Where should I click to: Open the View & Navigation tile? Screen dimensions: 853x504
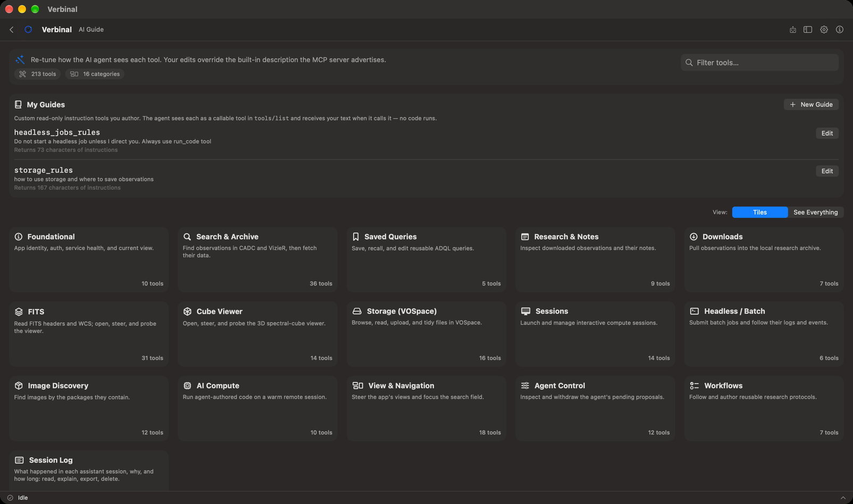point(426,409)
